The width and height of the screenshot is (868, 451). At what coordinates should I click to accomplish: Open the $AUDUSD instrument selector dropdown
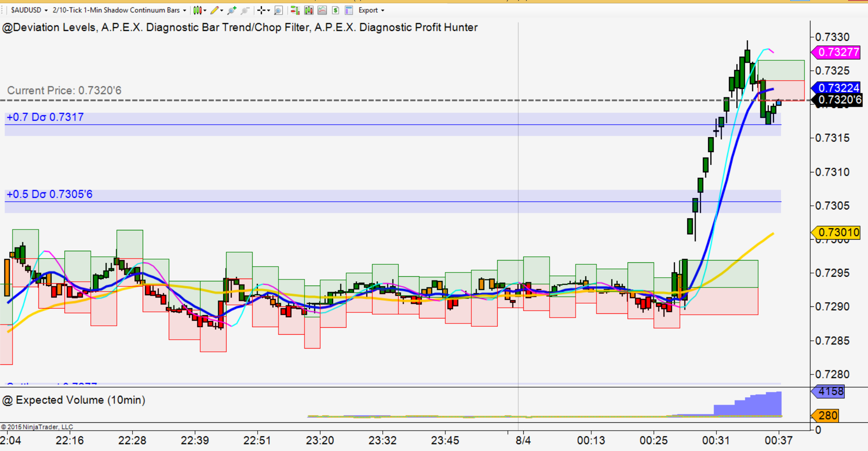(29, 10)
